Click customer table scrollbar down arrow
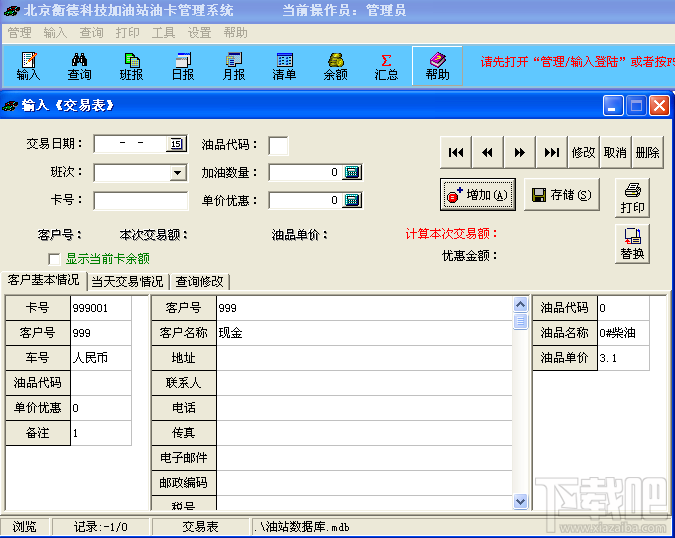The height and width of the screenshot is (538, 675). [x=520, y=501]
